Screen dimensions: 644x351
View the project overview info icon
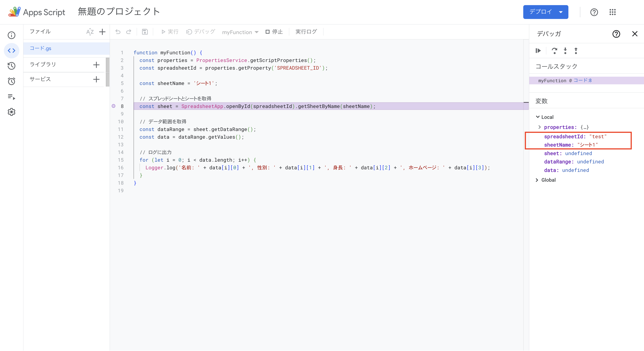pyautogui.click(x=11, y=35)
